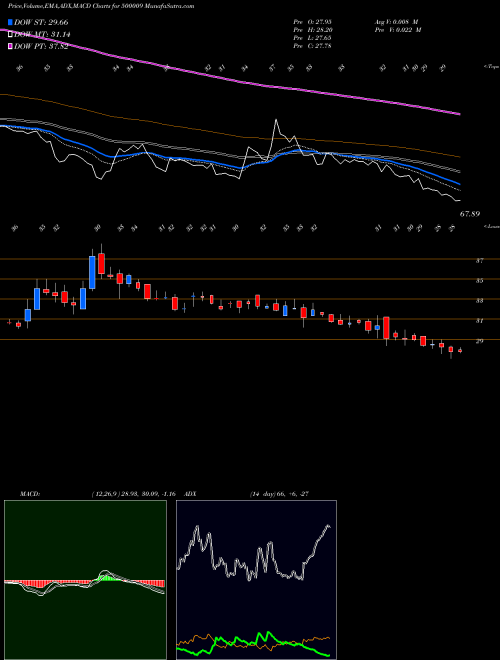Click the 'Avg V: 0.008 M' volume text

point(396,21)
